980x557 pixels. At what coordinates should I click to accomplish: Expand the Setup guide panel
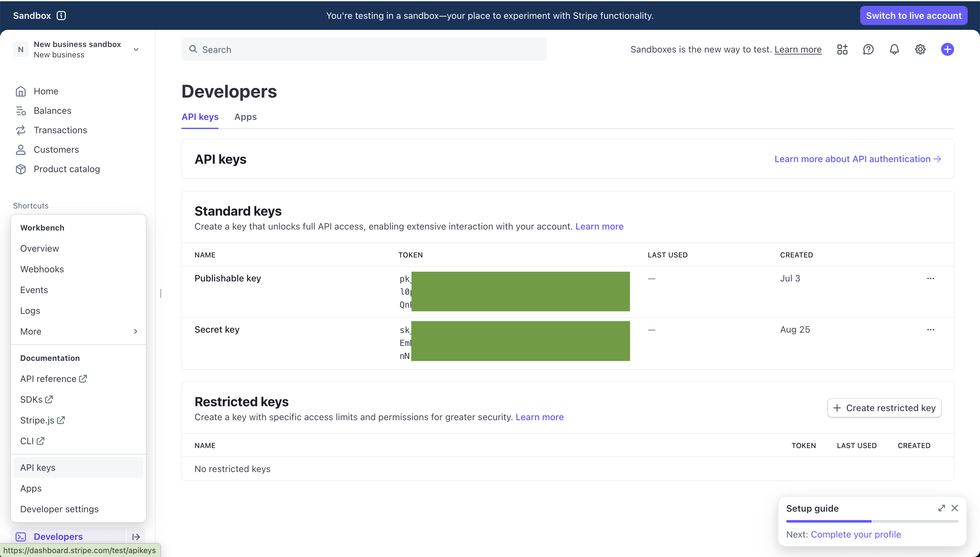[x=941, y=508]
